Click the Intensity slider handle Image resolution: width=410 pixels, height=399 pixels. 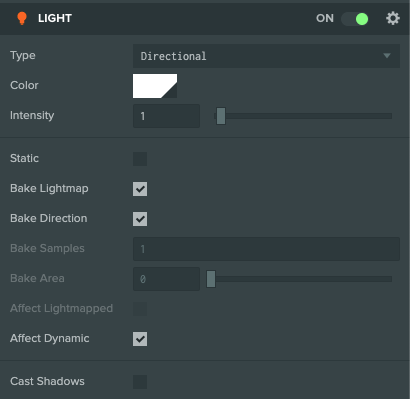(221, 116)
